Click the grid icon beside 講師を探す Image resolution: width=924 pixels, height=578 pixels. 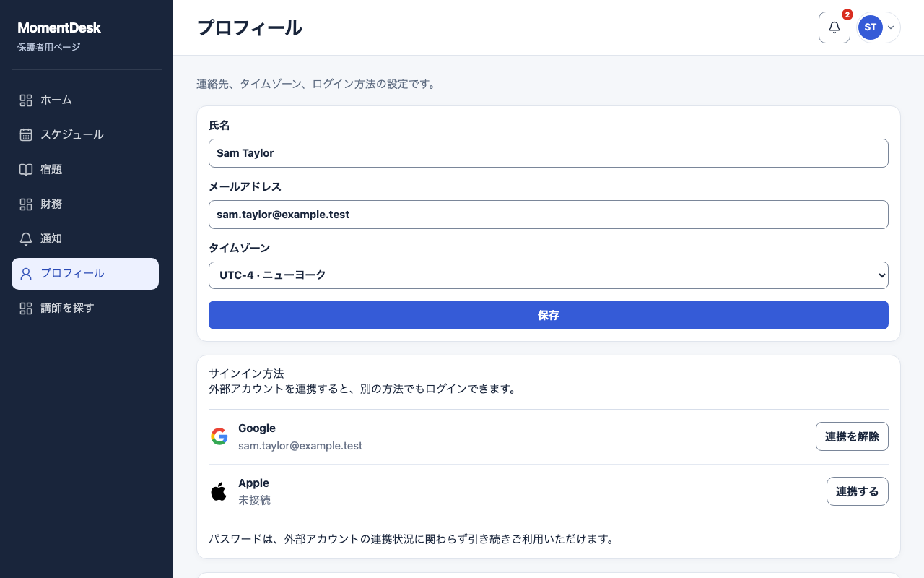coord(26,309)
